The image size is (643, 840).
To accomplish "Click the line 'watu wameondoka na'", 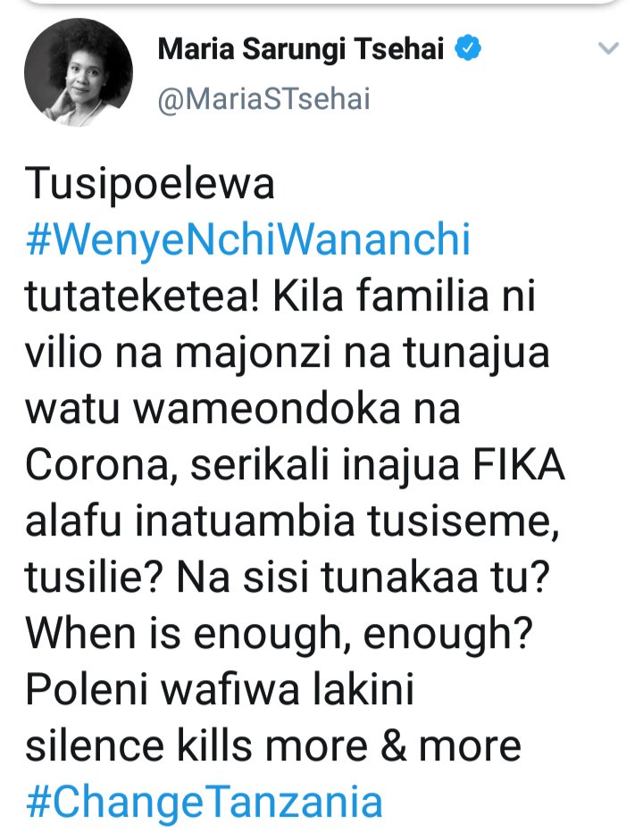I will (243, 408).
